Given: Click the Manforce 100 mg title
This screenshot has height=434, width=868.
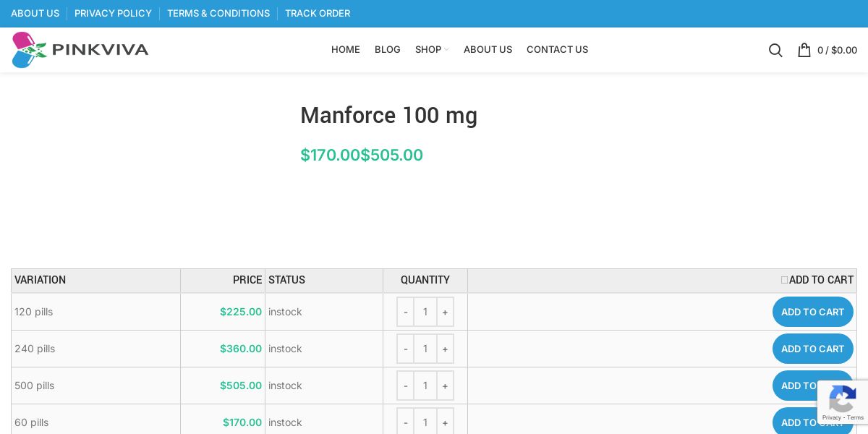Looking at the screenshot, I should click(x=389, y=115).
